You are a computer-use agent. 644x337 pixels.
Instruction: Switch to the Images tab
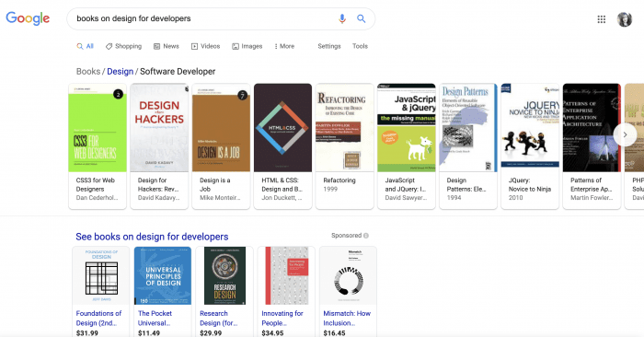[x=247, y=46]
